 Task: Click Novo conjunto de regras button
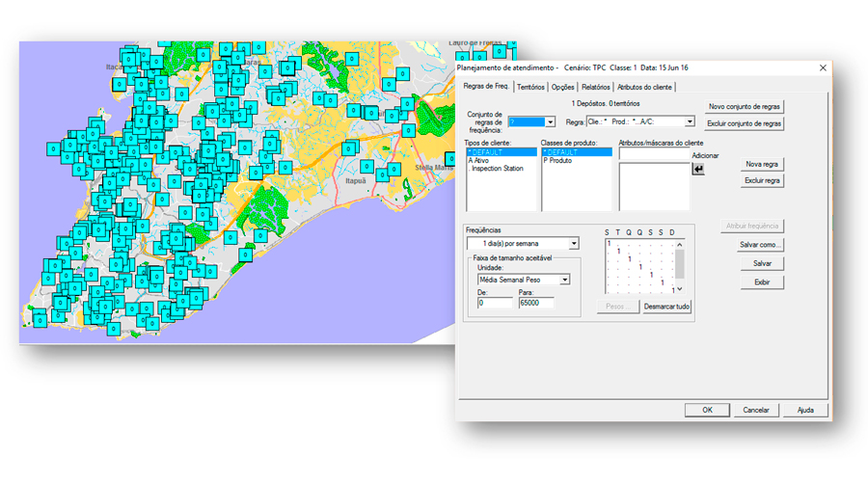click(744, 106)
